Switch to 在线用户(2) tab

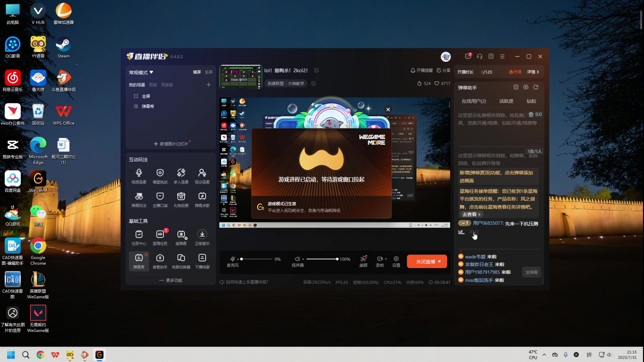point(474,101)
